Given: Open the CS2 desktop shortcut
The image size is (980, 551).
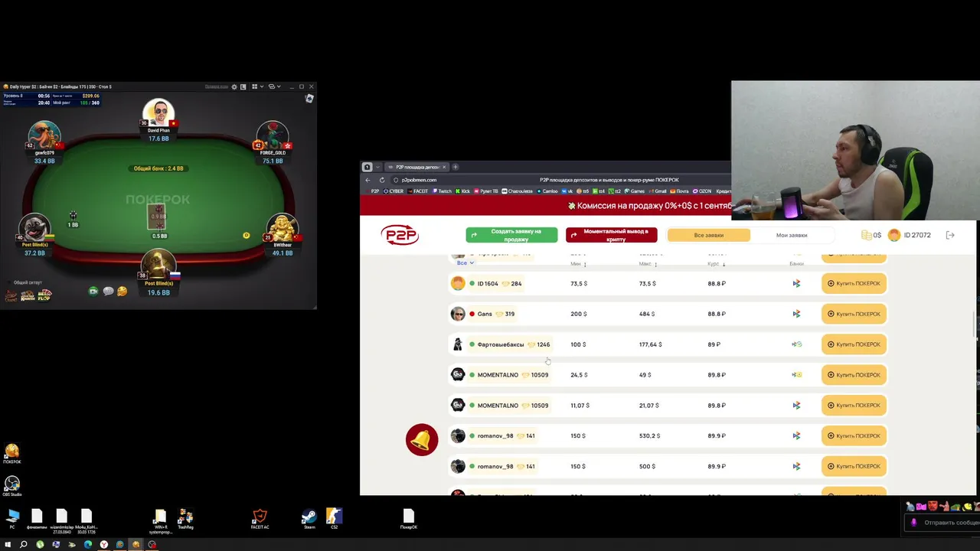Looking at the screenshot, I should point(334,519).
